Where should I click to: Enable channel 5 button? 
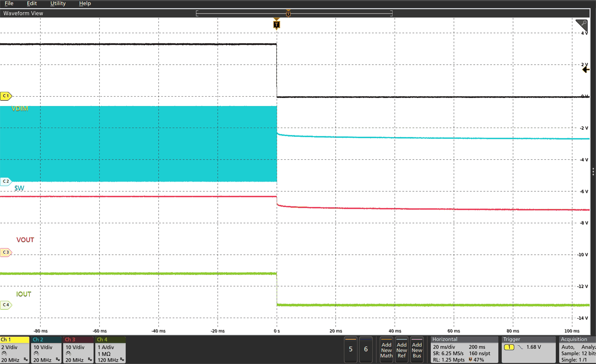coord(351,349)
